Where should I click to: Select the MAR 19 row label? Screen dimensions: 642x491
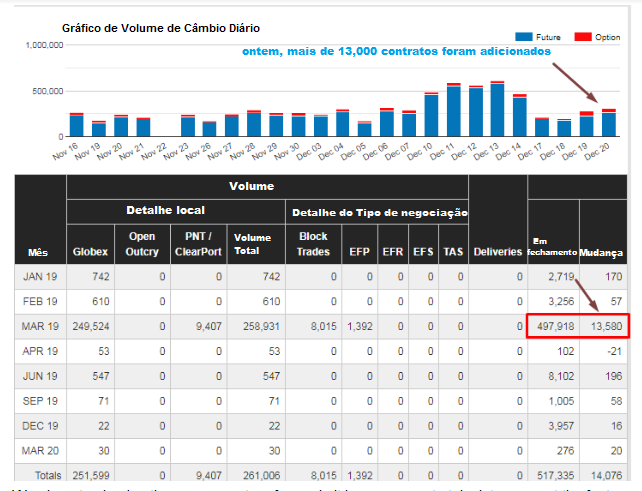click(x=40, y=326)
